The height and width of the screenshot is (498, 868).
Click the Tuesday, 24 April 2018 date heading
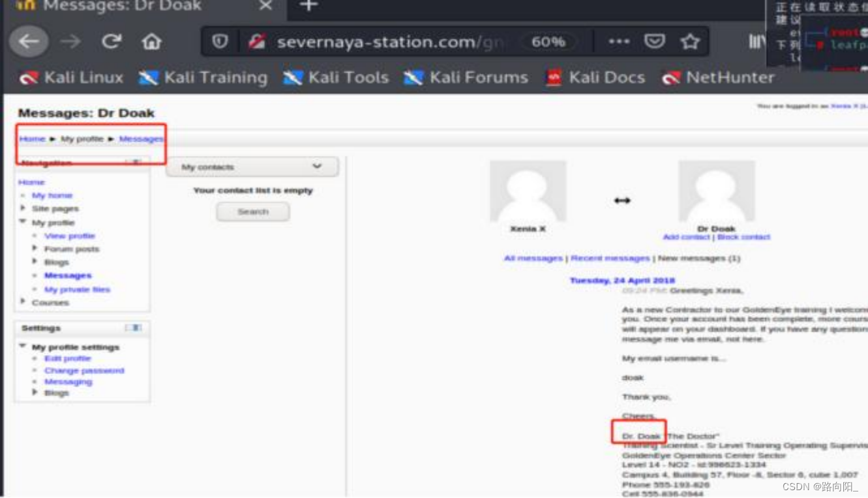[x=622, y=281]
